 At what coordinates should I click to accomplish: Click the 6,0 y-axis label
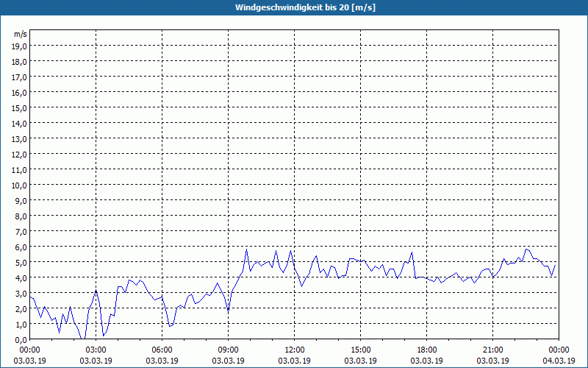pos(21,247)
